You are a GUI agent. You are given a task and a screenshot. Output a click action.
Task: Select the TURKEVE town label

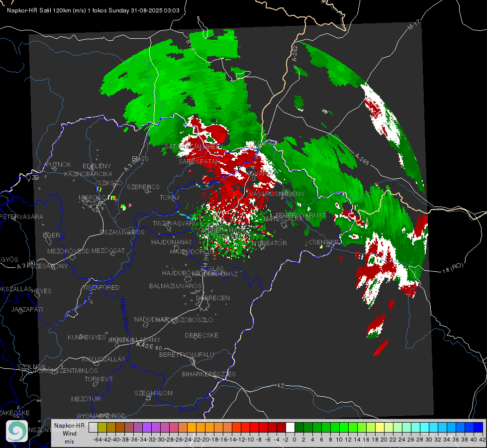pos(98,379)
